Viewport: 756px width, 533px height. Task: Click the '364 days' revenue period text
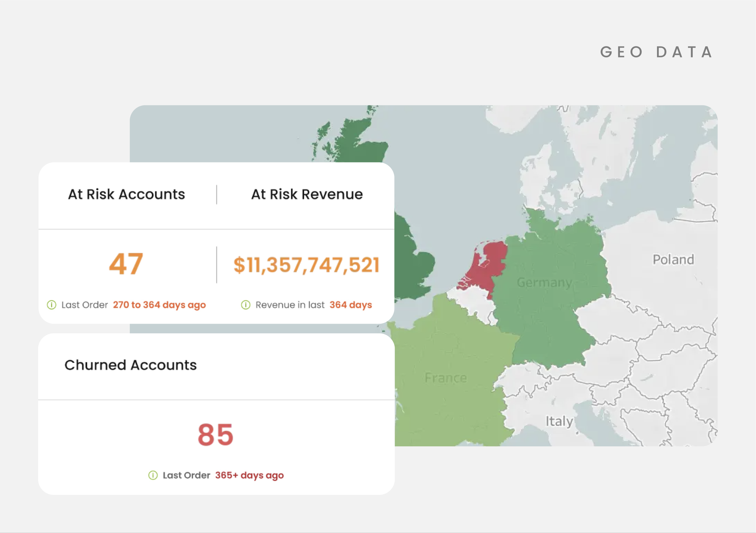tap(351, 305)
